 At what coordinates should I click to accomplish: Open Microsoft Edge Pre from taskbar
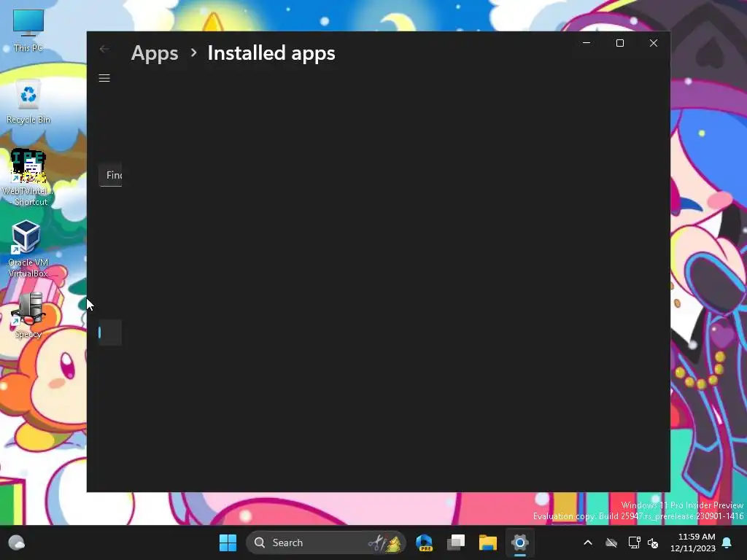(x=424, y=542)
